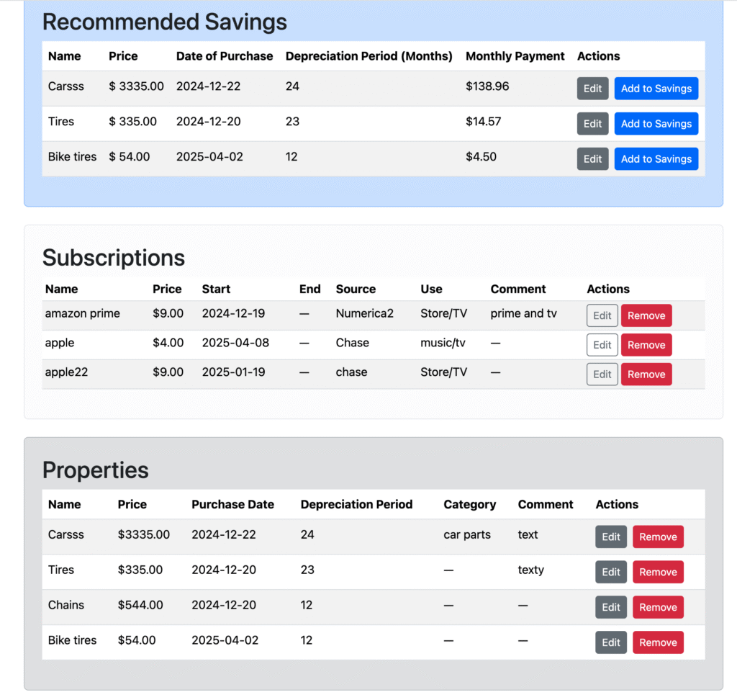Viewport: 737px width, 700px height.
Task: Remove the Tires property
Action: click(658, 572)
